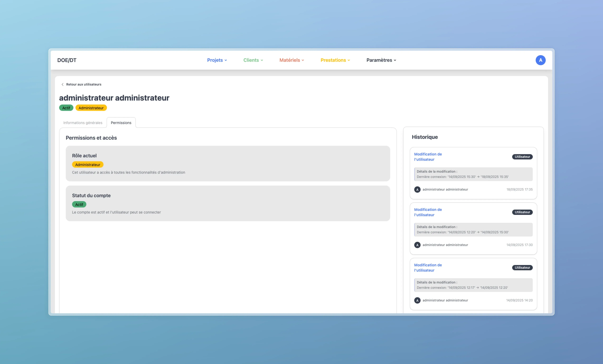This screenshot has width=603, height=364.
Task: Open the Projets dropdown menu
Action: (217, 60)
